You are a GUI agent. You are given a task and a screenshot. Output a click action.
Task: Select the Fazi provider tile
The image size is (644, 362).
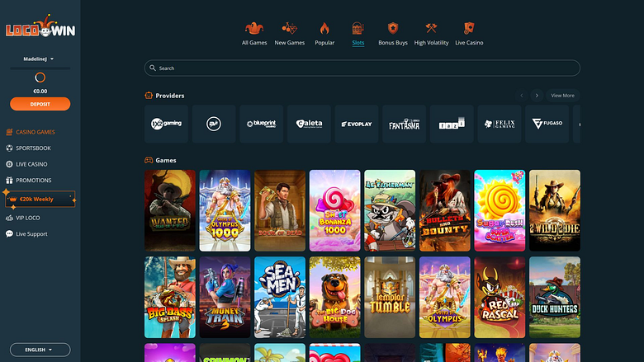pos(452,124)
